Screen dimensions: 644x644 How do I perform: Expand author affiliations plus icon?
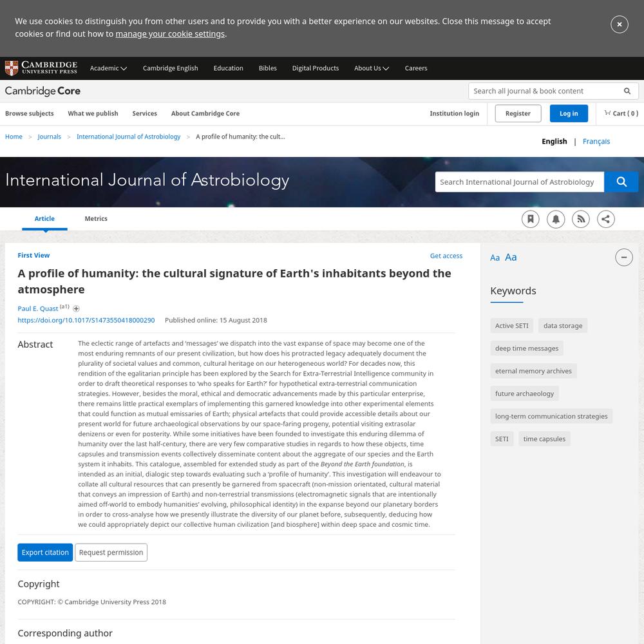coord(76,308)
